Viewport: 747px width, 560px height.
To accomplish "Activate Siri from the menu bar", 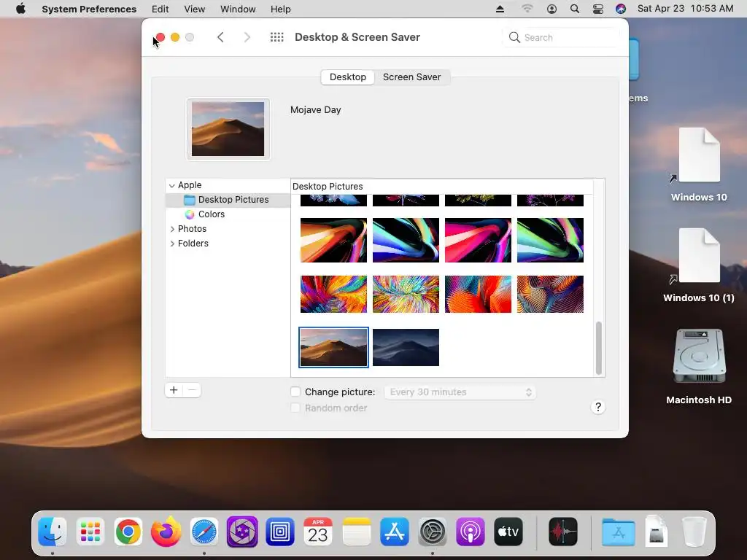I will point(620,9).
